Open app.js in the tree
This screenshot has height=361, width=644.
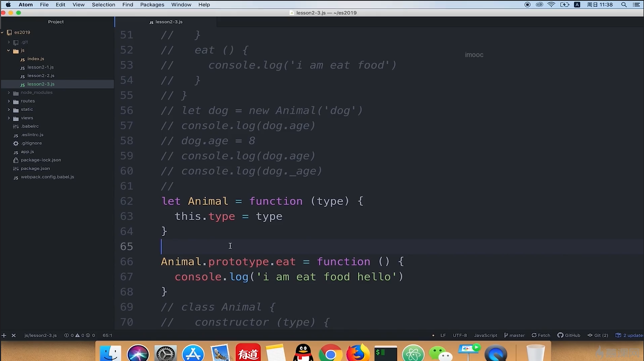click(27, 152)
